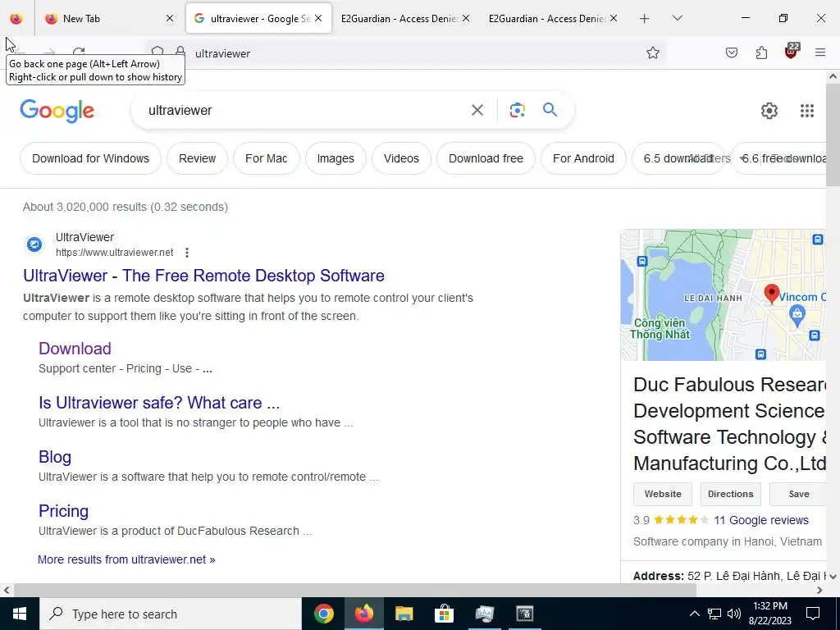Click the lock site information icon
Image resolution: width=840 pixels, height=630 pixels.
click(180, 52)
